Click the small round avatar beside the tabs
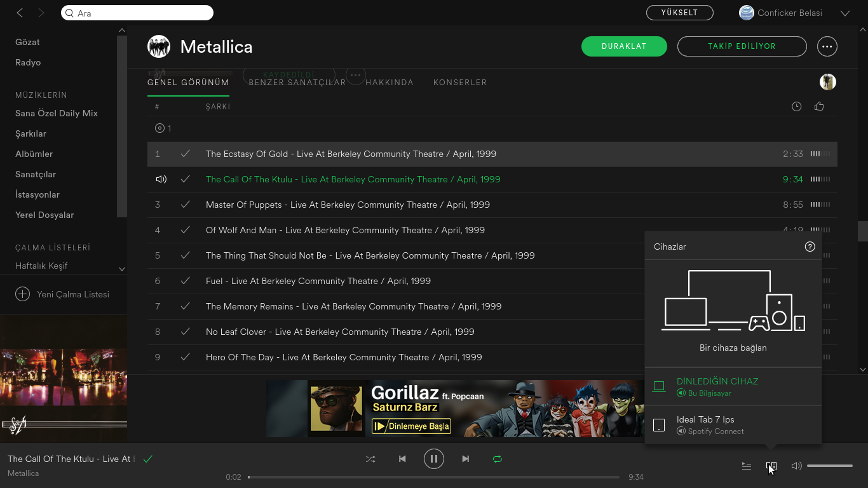The width and height of the screenshot is (868, 488). 828,82
